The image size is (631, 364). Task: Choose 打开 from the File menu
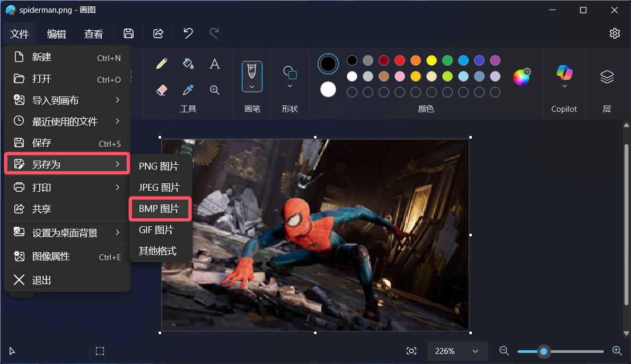[x=67, y=78]
